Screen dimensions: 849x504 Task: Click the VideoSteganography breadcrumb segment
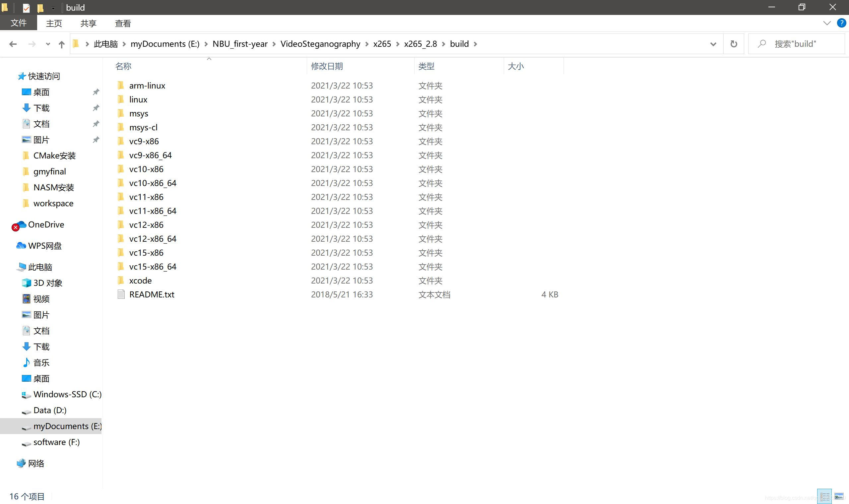[320, 44]
